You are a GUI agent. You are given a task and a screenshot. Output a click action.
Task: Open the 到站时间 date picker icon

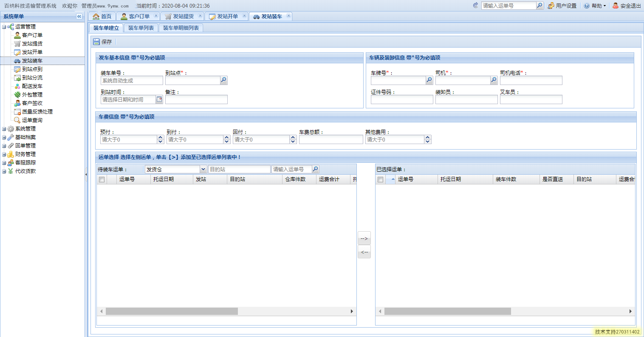(159, 99)
